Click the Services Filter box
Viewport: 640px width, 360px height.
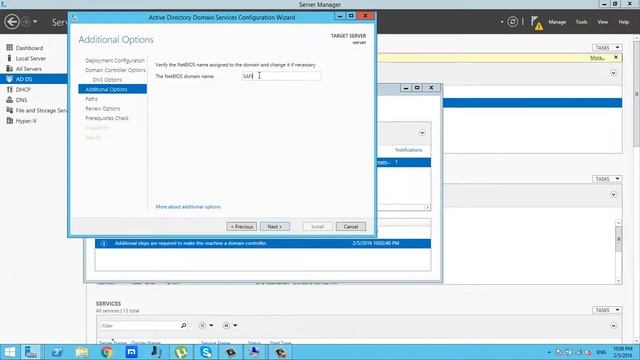(140, 325)
